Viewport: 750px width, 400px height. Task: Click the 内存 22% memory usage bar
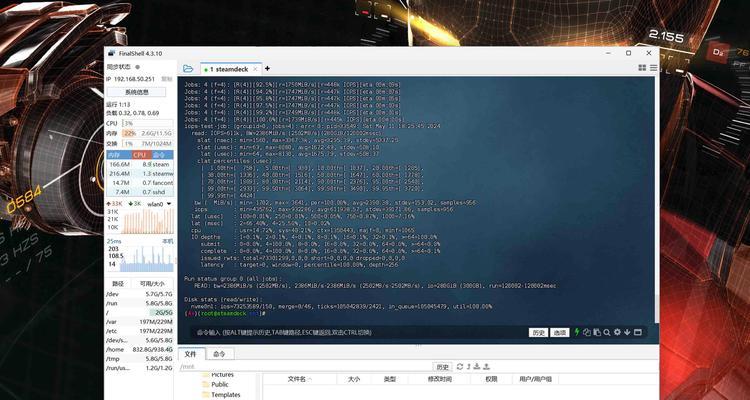tap(147, 133)
